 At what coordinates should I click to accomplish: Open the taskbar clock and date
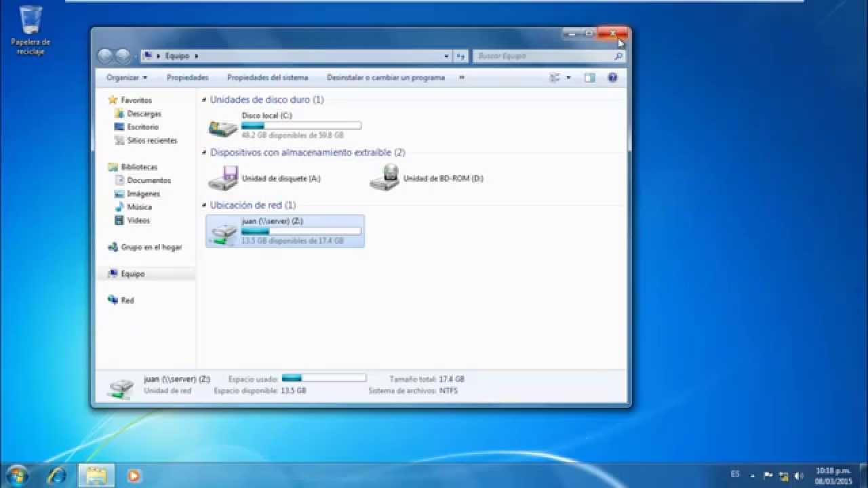tap(833, 475)
